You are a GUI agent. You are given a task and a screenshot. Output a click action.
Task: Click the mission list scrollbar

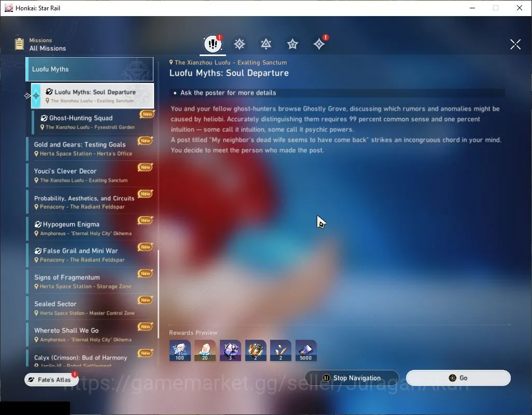click(x=158, y=294)
